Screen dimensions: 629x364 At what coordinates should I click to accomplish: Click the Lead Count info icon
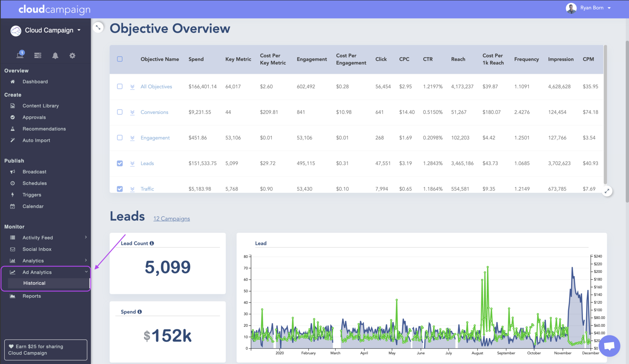click(x=152, y=243)
